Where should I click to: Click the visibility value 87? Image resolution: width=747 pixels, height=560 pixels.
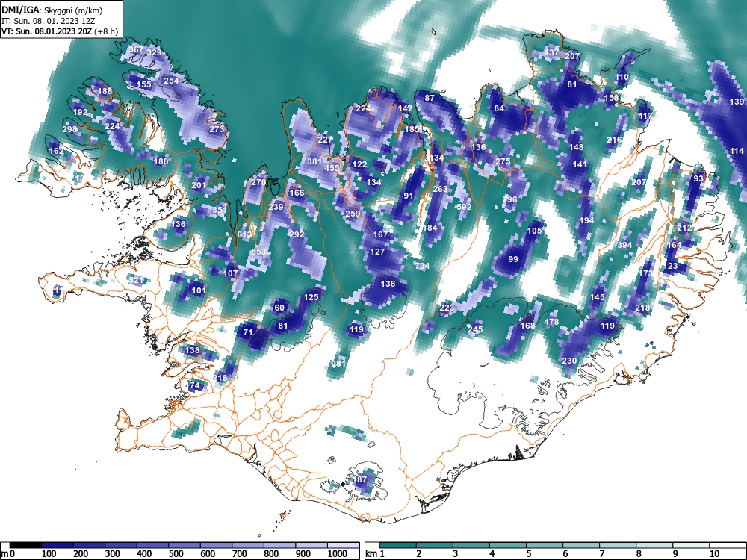coord(430,98)
